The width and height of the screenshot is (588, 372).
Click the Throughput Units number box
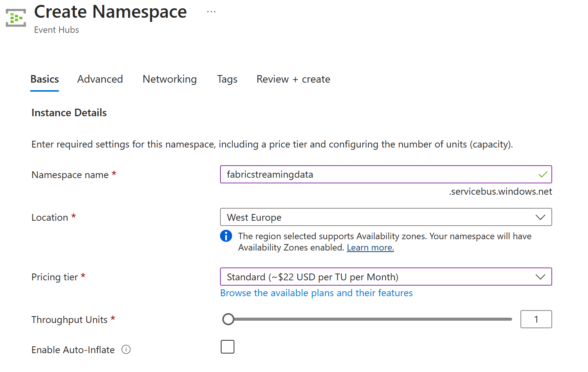click(x=536, y=319)
